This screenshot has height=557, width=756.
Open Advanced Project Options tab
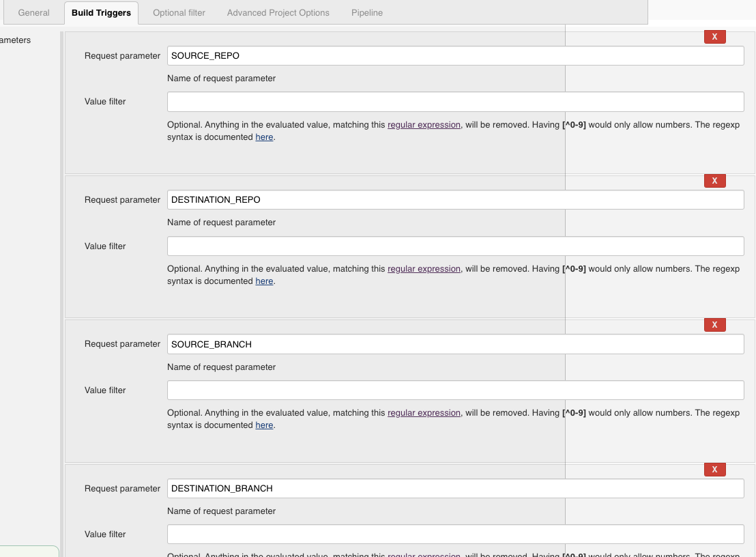[278, 13]
